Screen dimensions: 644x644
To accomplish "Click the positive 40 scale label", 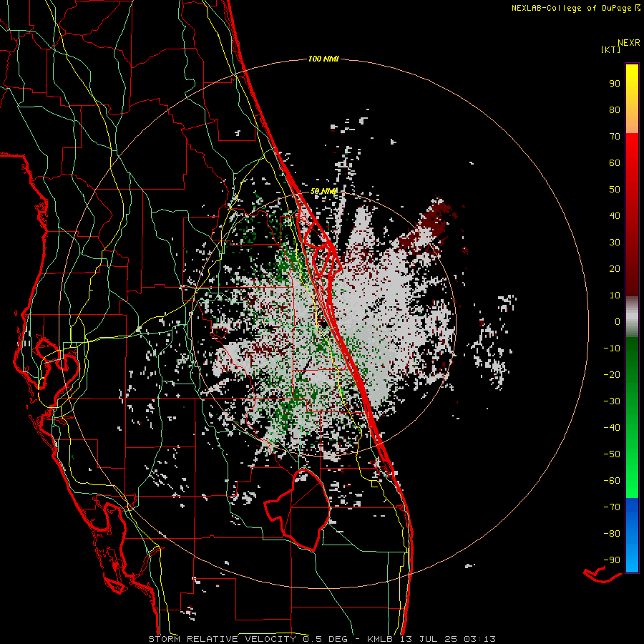I will [x=615, y=216].
